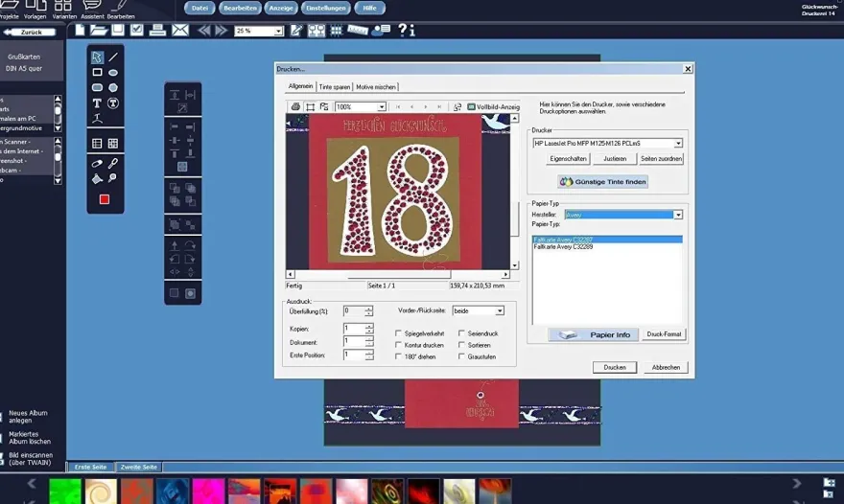Click the Erste Position spinner arrows
The image size is (844, 504).
368,355
